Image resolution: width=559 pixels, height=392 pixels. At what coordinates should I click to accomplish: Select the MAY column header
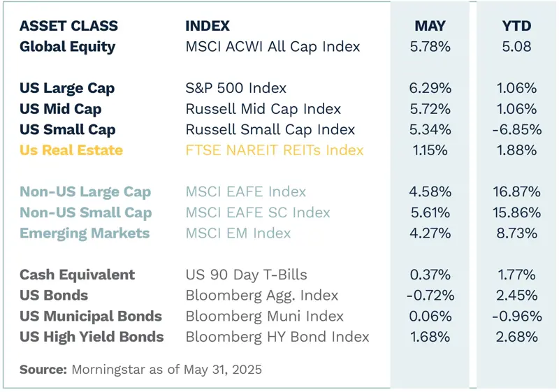[x=430, y=27]
